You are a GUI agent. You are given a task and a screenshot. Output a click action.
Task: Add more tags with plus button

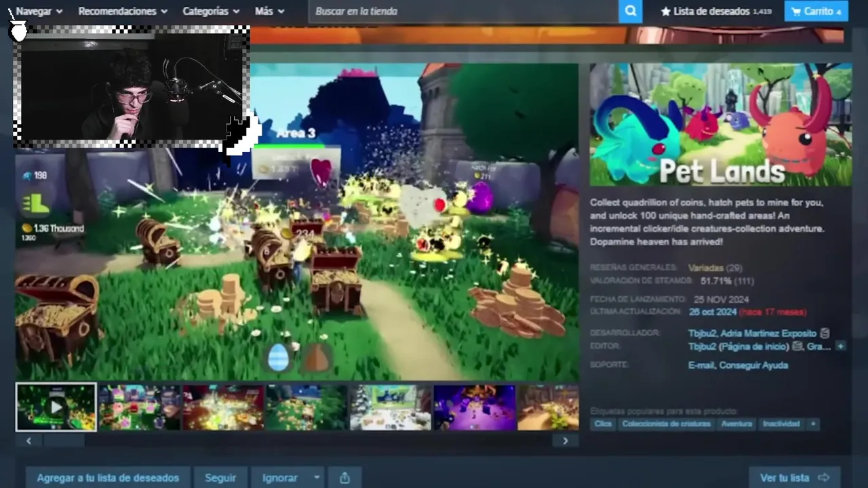tap(812, 424)
